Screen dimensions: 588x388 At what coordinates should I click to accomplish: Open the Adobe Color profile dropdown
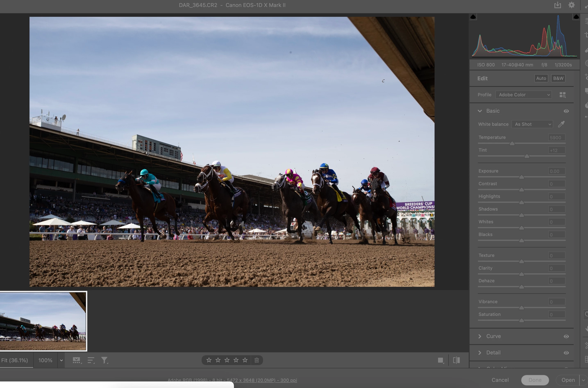click(523, 95)
